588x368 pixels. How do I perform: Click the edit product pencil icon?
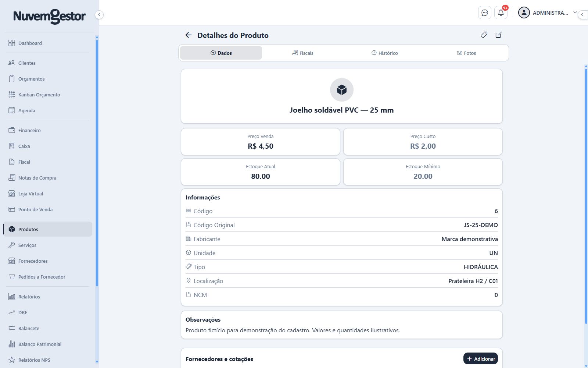click(x=499, y=35)
